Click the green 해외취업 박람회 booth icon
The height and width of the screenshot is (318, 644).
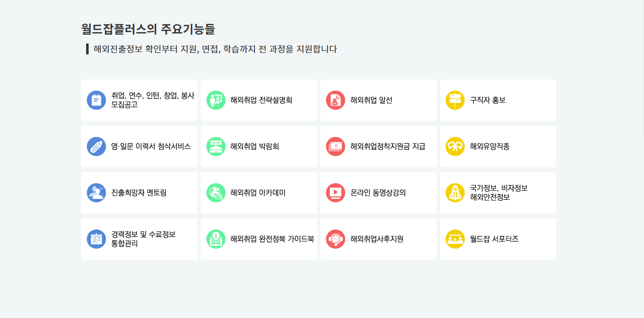(216, 146)
